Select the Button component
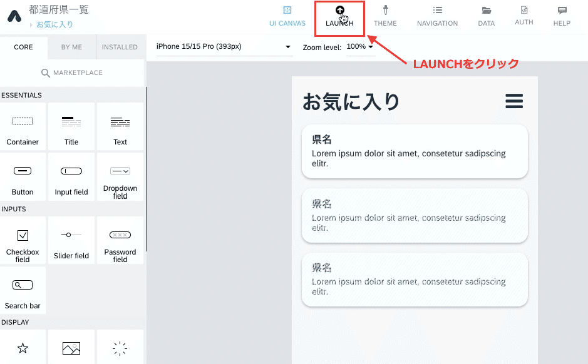The image size is (588, 364). (x=23, y=176)
